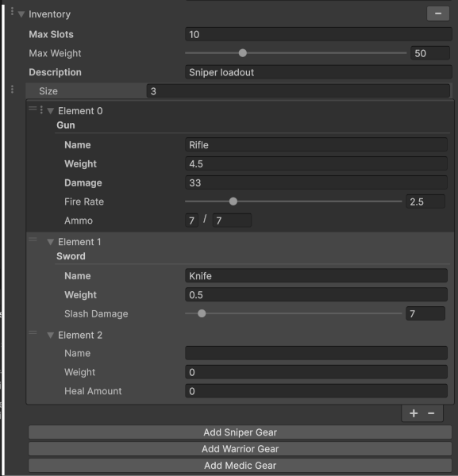Click the Fire Rate label
Image resolution: width=458 pixels, height=476 pixels.
[84, 202]
